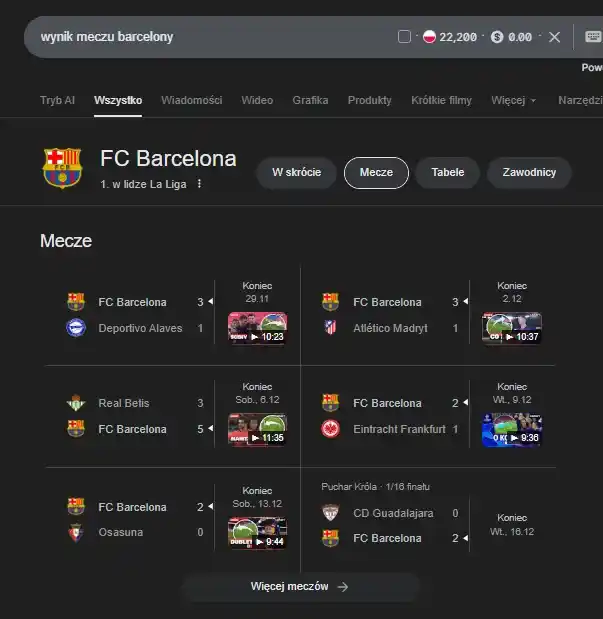Clear the search query with the X icon
603x619 pixels.
tap(554, 37)
